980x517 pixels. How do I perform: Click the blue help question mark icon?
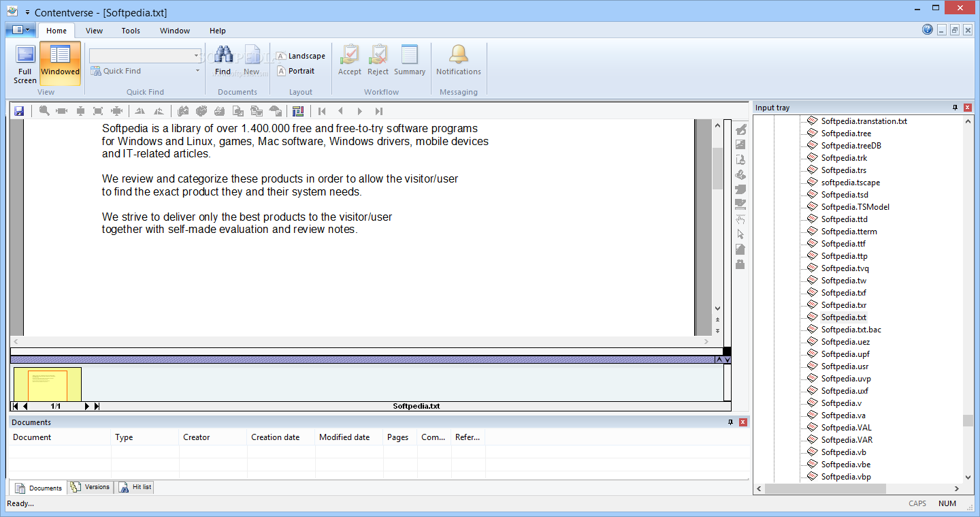point(928,29)
